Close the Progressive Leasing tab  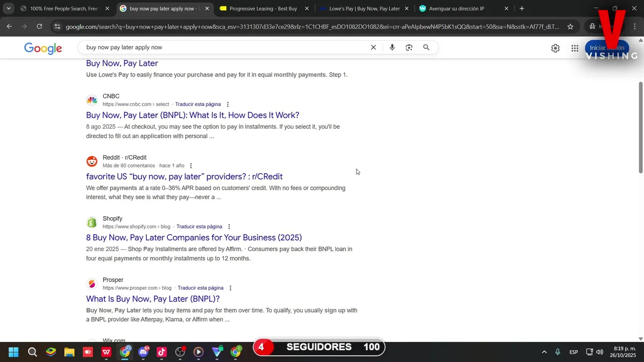307,9
